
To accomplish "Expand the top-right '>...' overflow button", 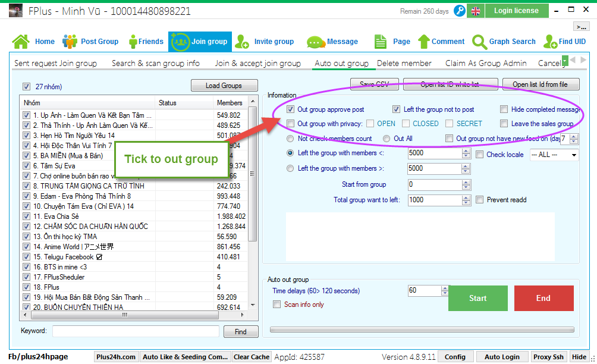I will point(581,26).
